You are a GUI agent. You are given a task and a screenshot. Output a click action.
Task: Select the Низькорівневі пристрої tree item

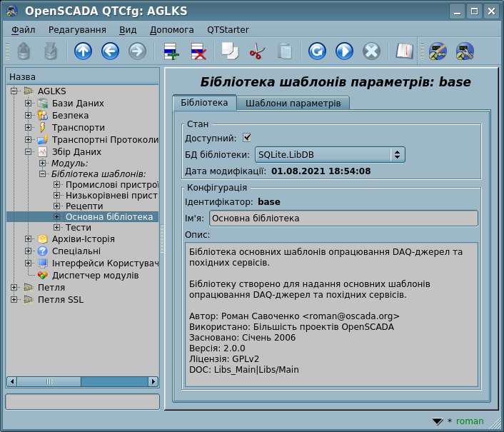click(111, 196)
